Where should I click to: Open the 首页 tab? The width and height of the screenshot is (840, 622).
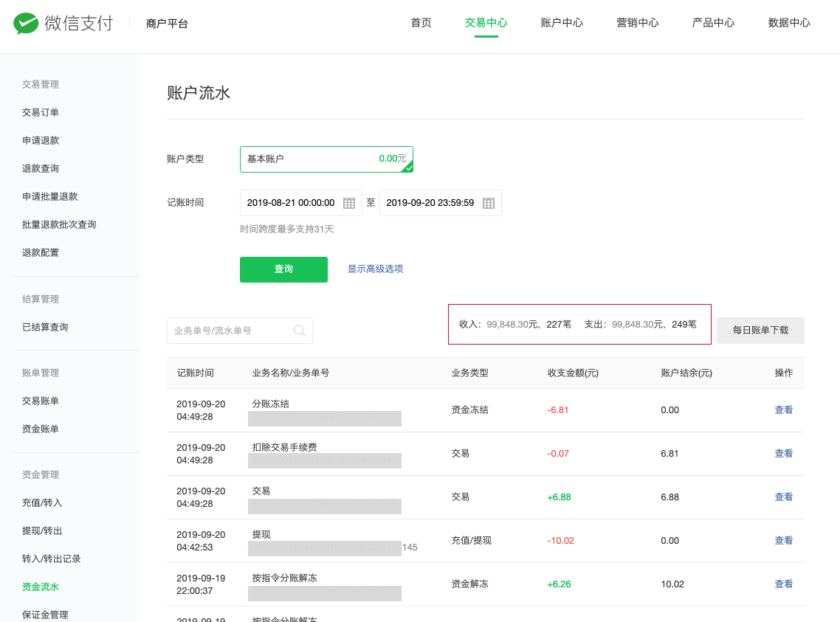pos(421,22)
